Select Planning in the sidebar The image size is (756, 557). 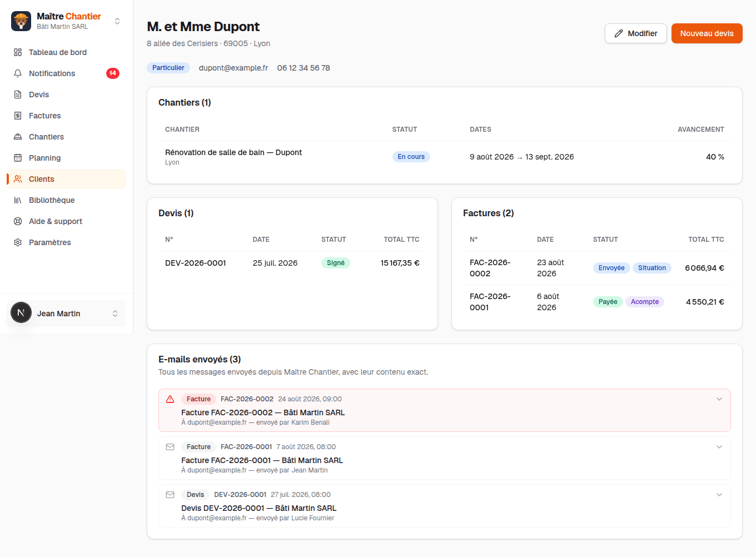pyautogui.click(x=67, y=158)
